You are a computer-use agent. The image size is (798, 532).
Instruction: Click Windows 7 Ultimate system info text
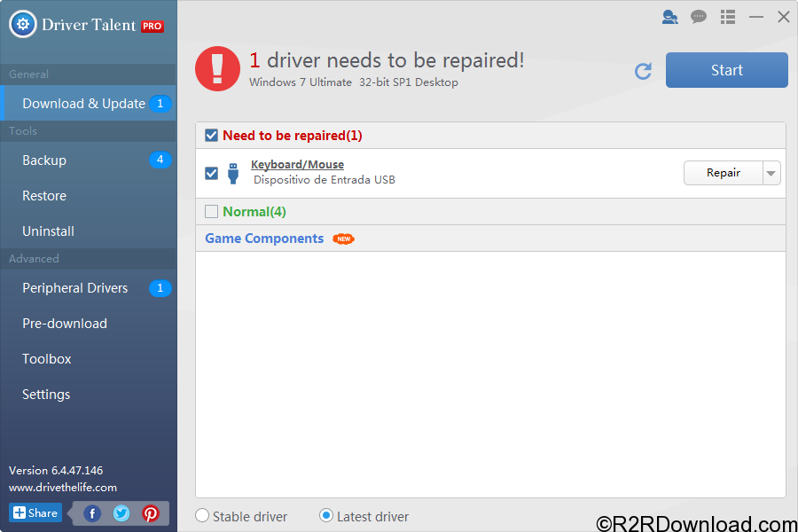coord(354,82)
